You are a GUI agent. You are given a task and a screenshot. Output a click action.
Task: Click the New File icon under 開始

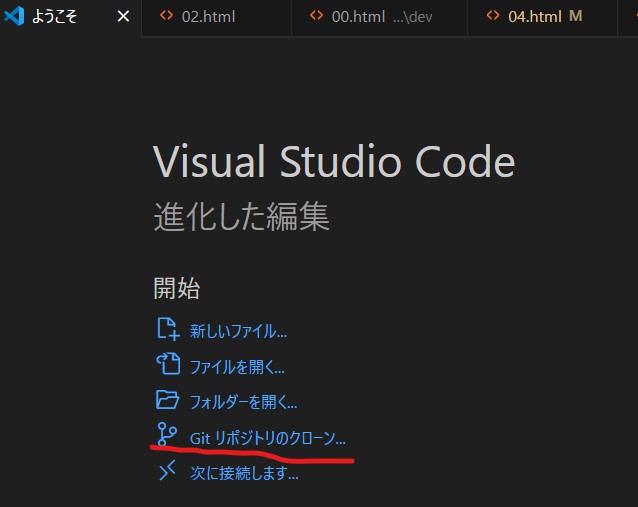167,329
